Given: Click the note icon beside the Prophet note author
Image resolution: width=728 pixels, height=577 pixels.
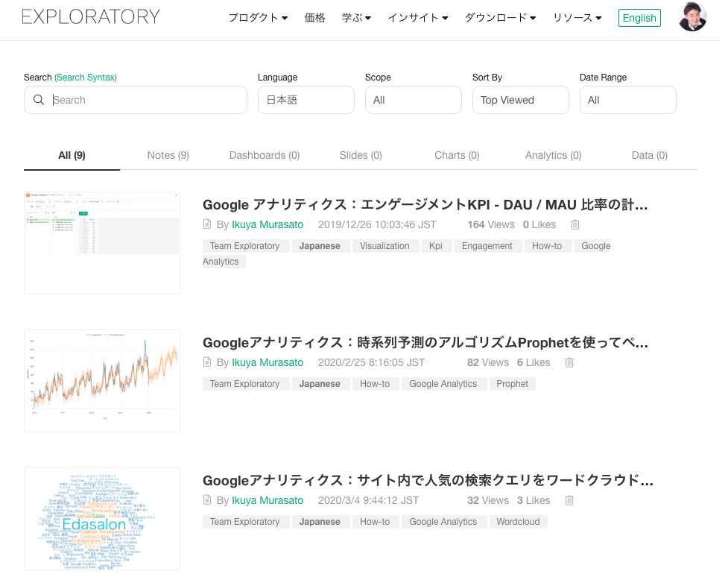Looking at the screenshot, I should pyautogui.click(x=207, y=362).
